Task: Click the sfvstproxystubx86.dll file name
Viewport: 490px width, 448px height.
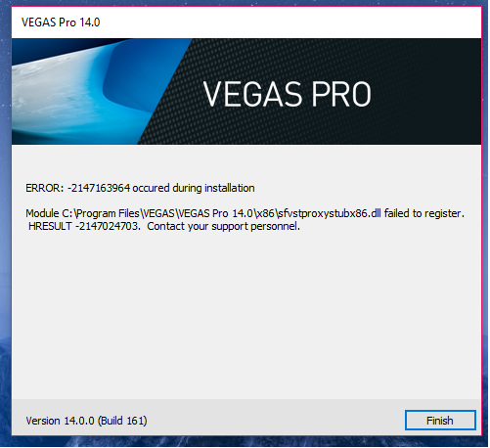Action: pos(330,213)
